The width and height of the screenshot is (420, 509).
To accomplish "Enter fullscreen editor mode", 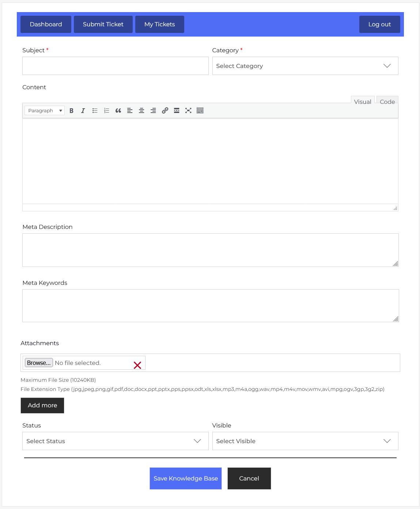I will pyautogui.click(x=188, y=111).
